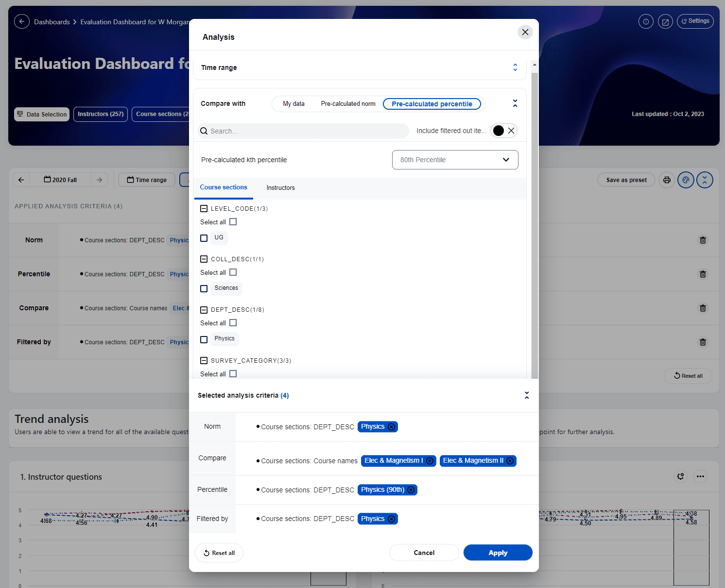Delete the Norm criteria row
This screenshot has width=725, height=588.
point(703,240)
